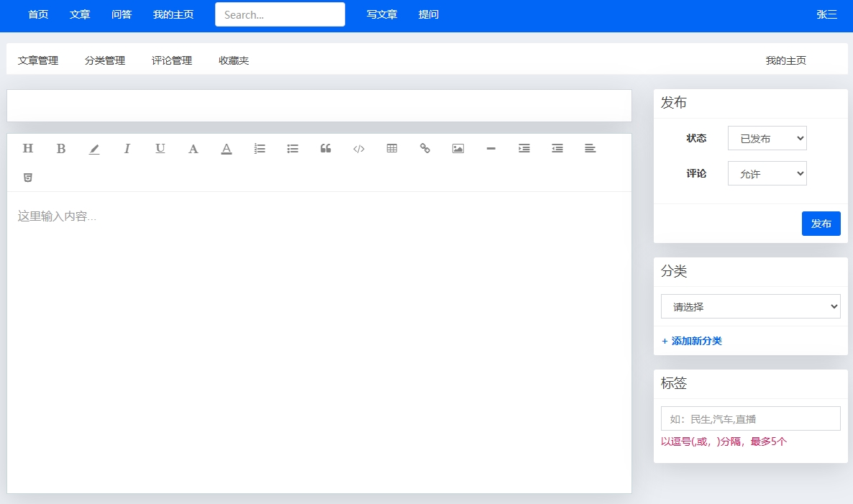Screen dimensions: 853x504
Task: Apply italic formatting
Action: pos(127,148)
